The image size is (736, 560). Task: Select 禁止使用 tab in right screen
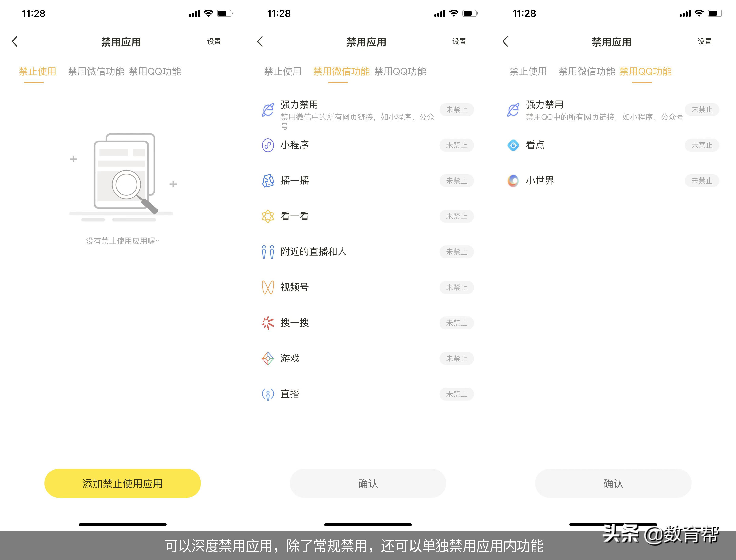pos(528,71)
